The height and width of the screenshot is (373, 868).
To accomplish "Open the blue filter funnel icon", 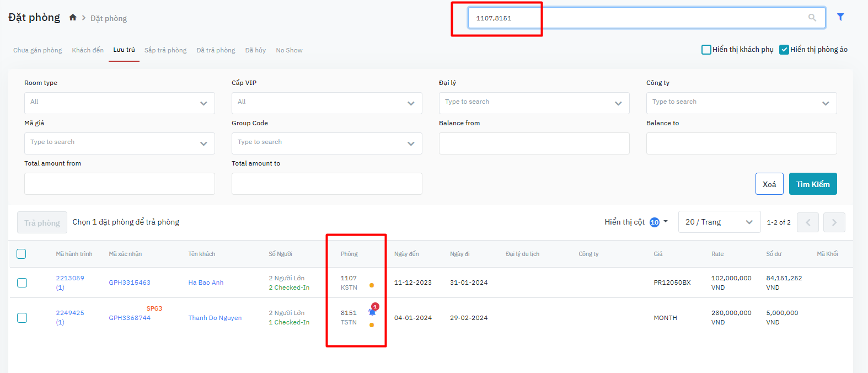I will (x=840, y=17).
